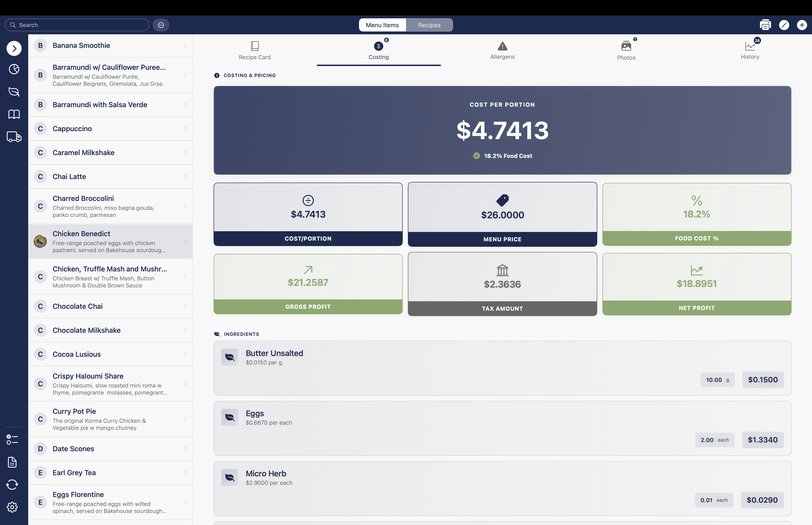Viewport: 812px width, 525px height.
Task: Open the delivery truck sidebar icon
Action: (14, 137)
